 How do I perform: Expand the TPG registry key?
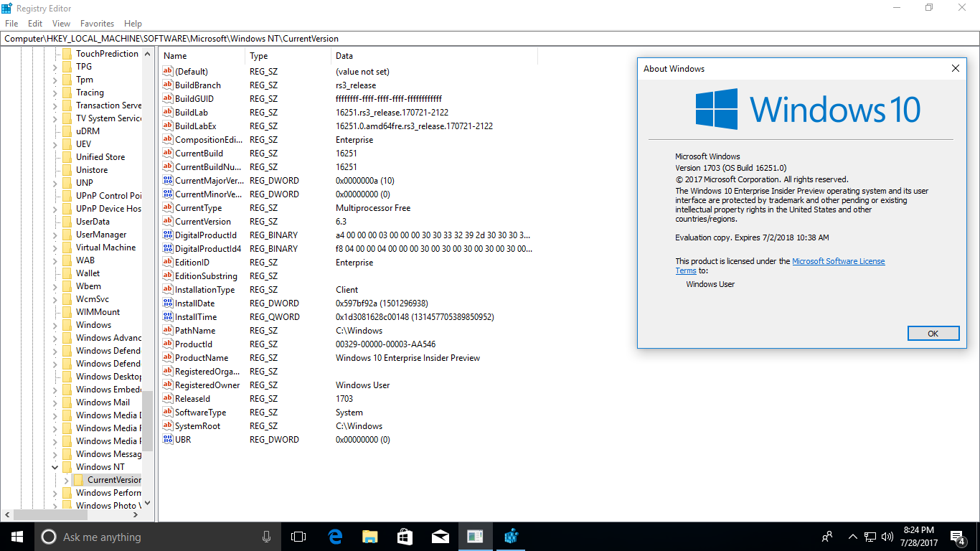tap(55, 67)
